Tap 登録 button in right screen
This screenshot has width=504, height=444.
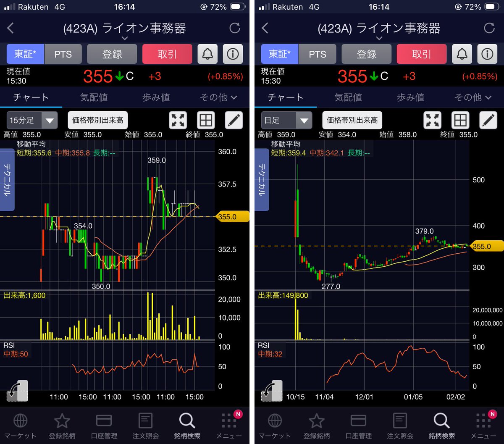(x=367, y=54)
